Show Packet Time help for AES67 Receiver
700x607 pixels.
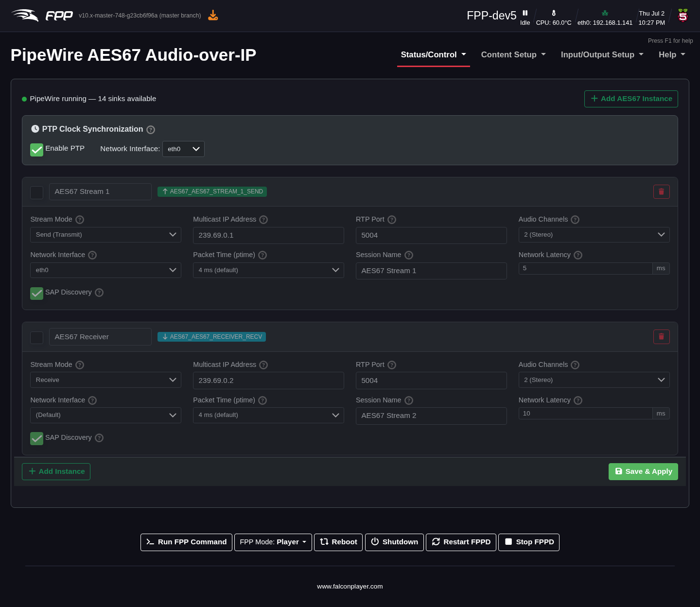click(262, 400)
